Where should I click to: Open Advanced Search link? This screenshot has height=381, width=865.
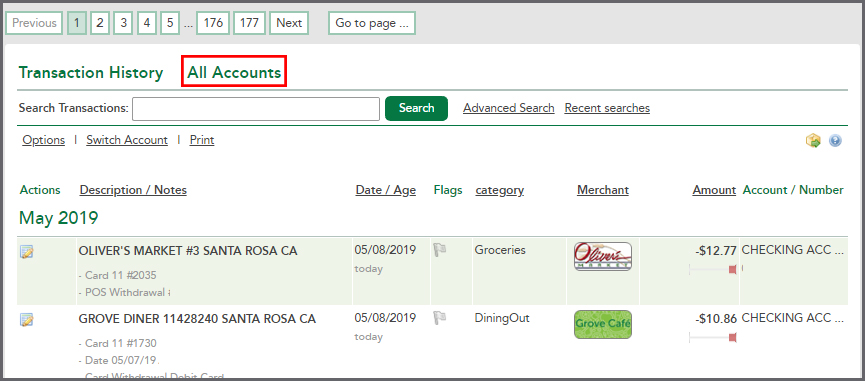509,108
